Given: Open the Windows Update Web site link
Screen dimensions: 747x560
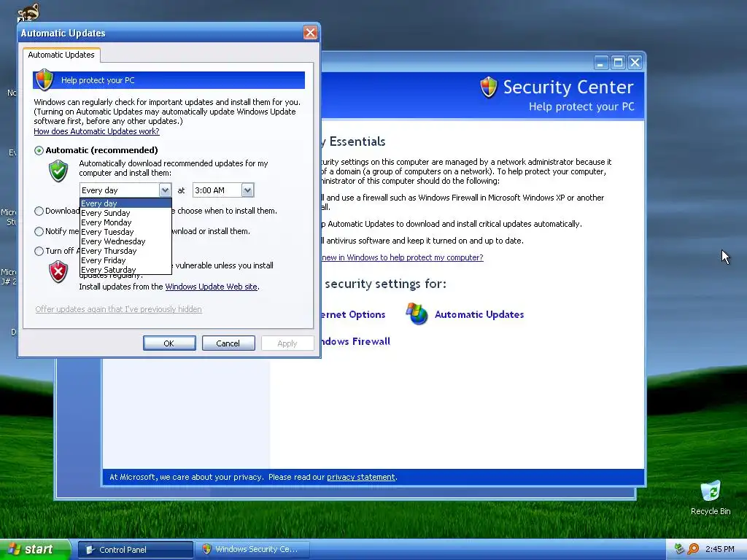Looking at the screenshot, I should pos(211,287).
